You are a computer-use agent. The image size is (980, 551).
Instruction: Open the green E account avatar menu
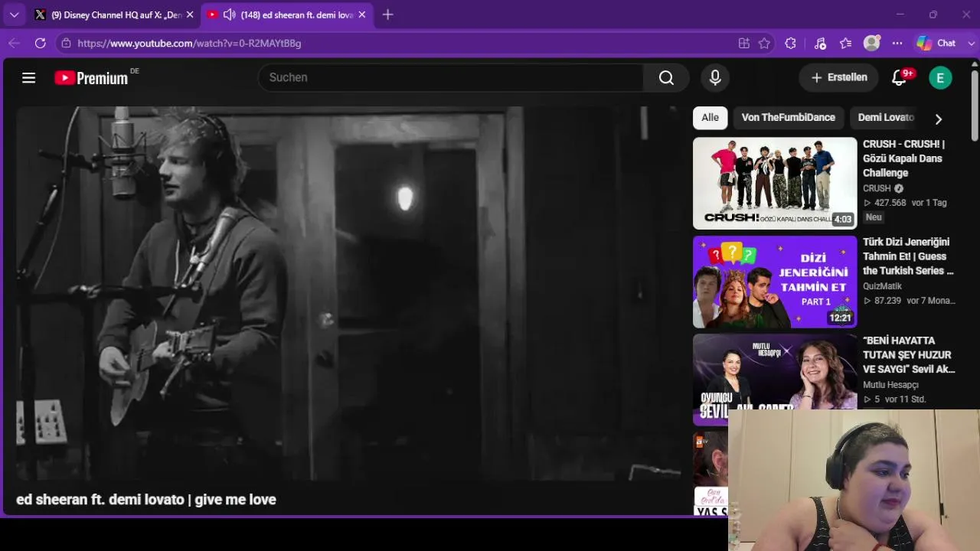[940, 77]
